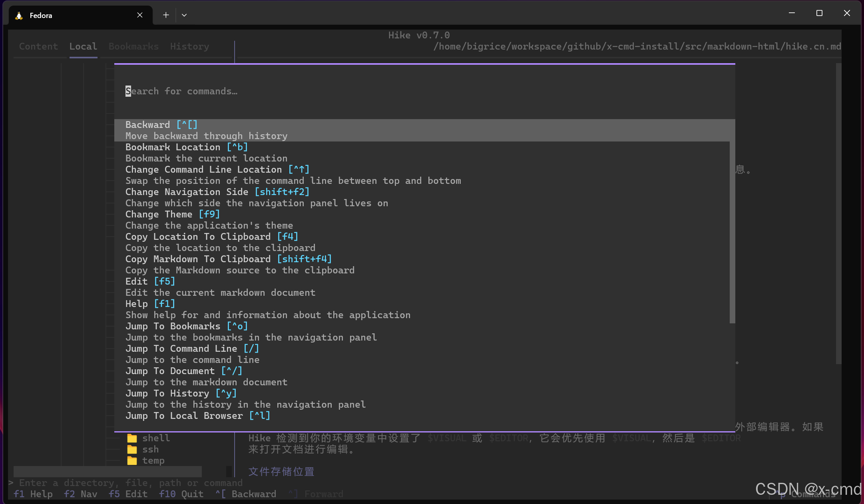Run the Bookmark Location command
This screenshot has width=864, height=504.
[187, 147]
